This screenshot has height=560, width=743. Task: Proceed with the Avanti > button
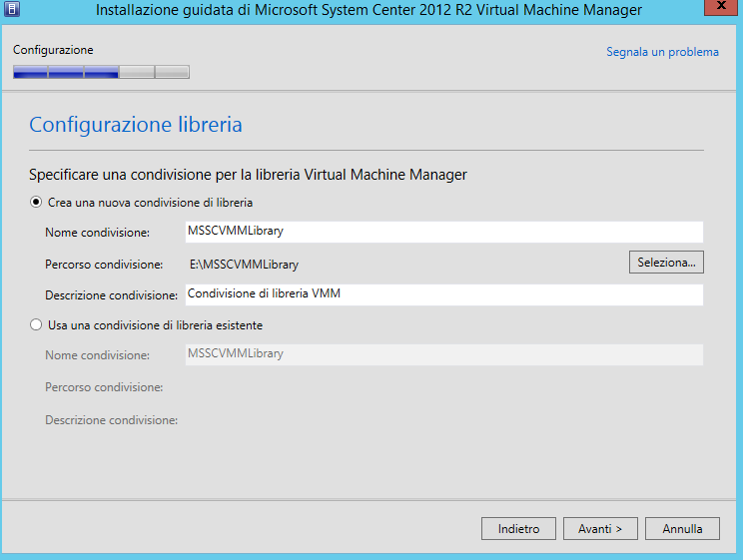[x=600, y=529]
